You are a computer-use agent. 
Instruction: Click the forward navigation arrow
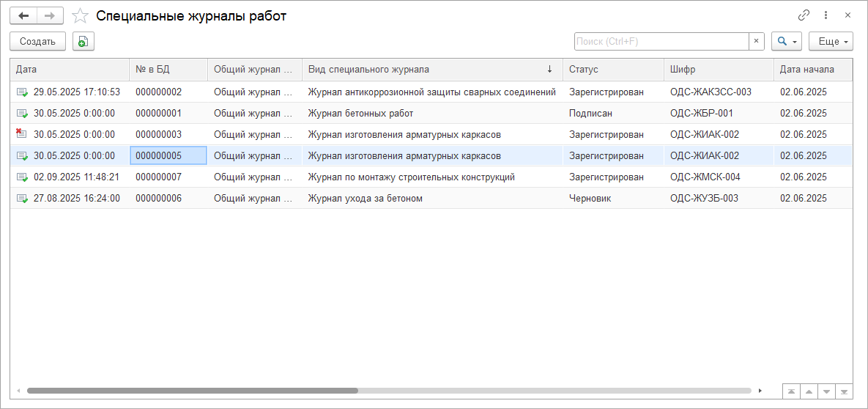click(x=50, y=15)
